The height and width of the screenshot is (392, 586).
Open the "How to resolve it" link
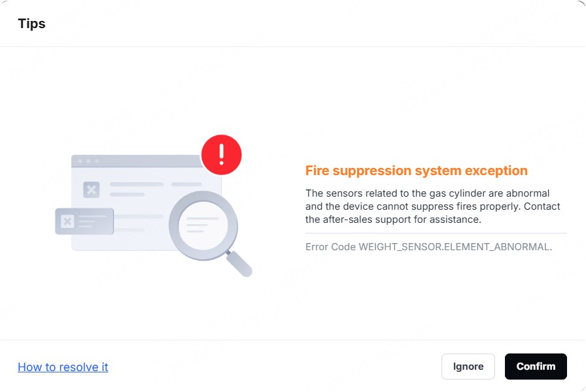coord(63,367)
